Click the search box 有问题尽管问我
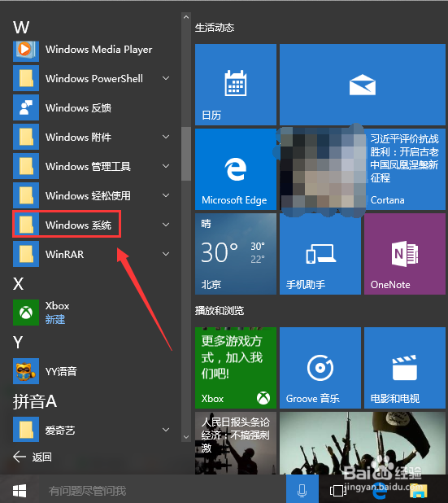 point(162,491)
